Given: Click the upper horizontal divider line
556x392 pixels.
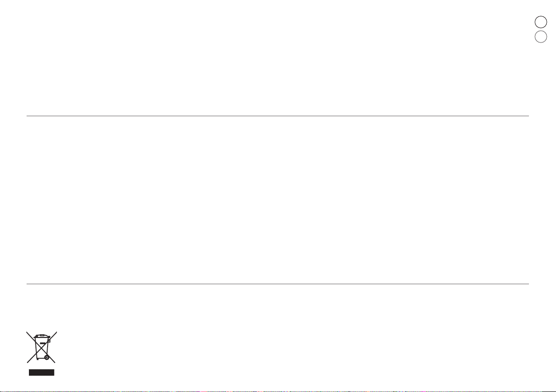Looking at the screenshot, I should pos(278,116).
